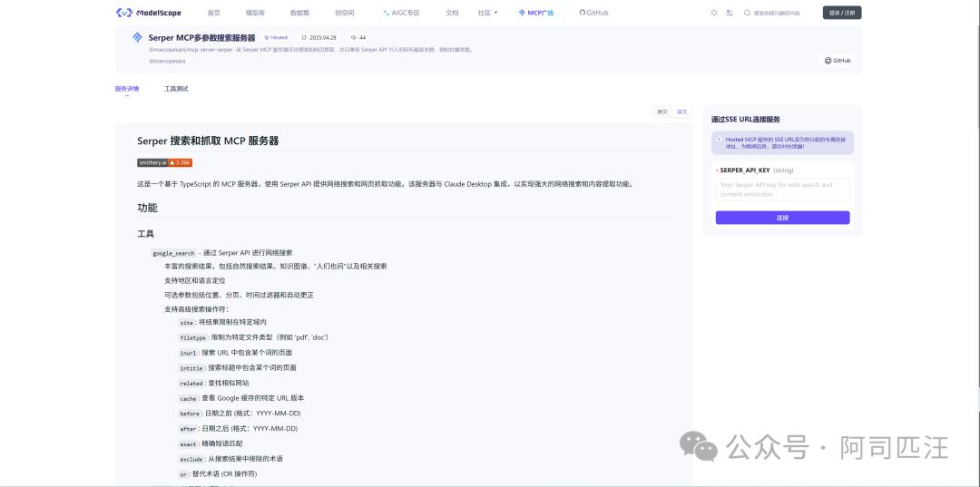Click the Serper 搜索和抓取 MCP 服务器 heading
Viewport: 980px width, 487px height.
pyautogui.click(x=208, y=141)
